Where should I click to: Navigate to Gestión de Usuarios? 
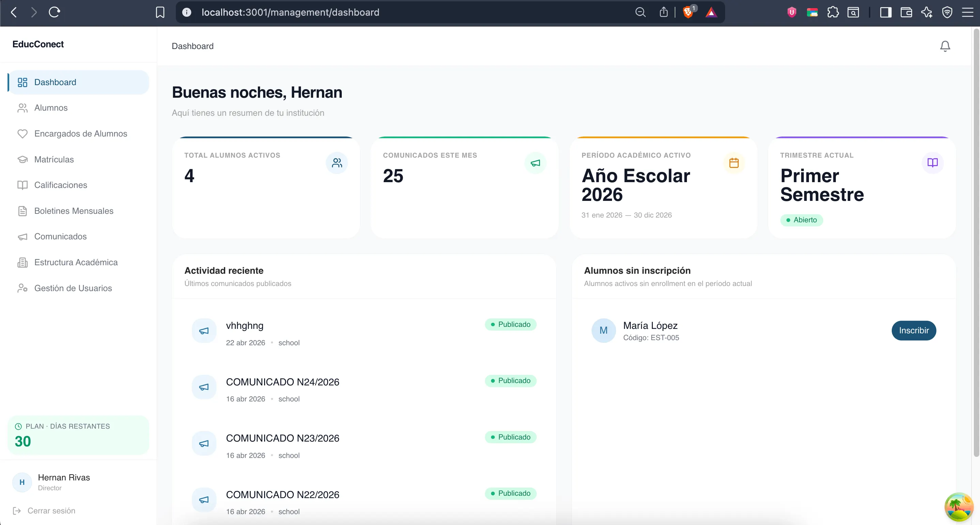point(73,288)
